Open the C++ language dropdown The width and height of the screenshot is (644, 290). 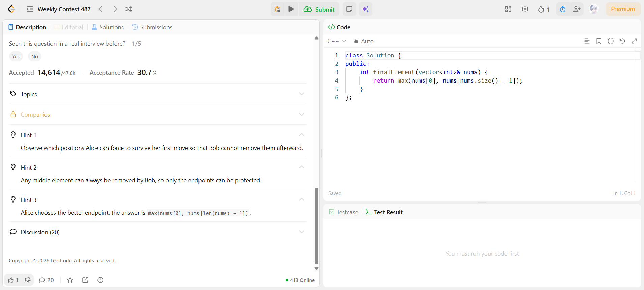click(336, 41)
